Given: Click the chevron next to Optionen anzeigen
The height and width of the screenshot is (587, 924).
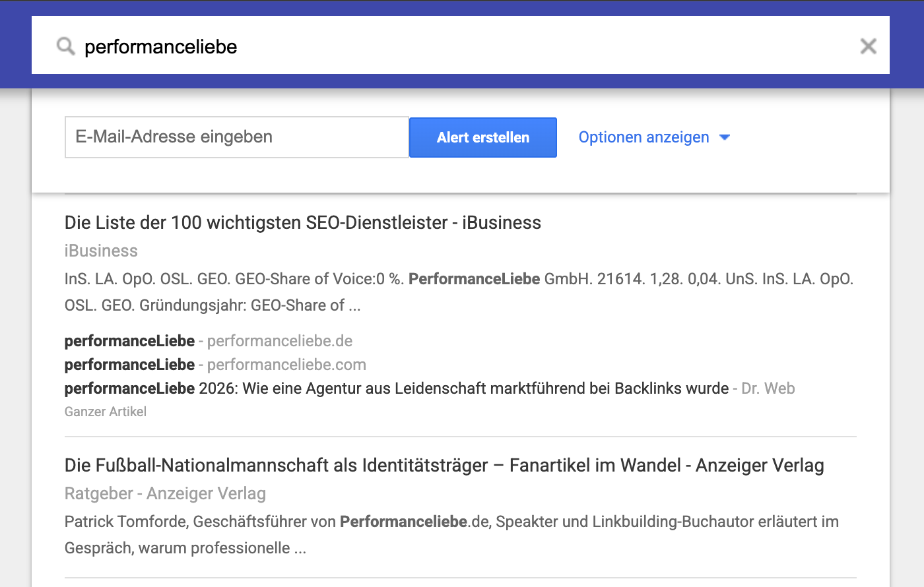Looking at the screenshot, I should [x=724, y=137].
